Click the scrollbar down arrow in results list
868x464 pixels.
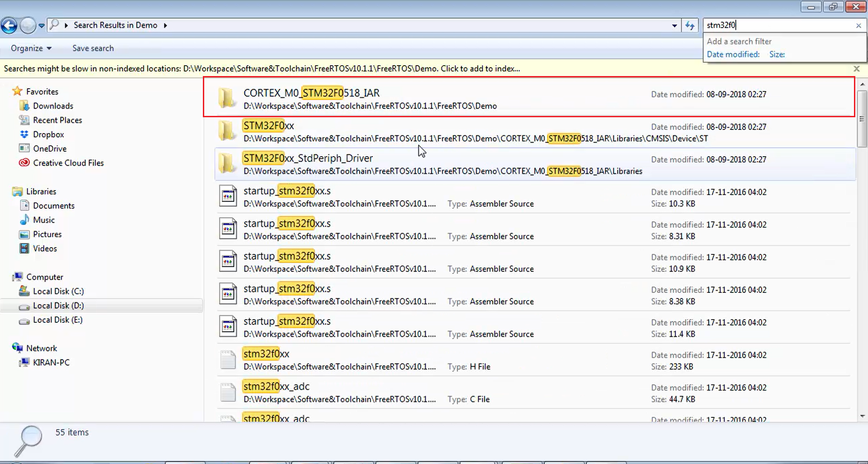[x=862, y=416]
